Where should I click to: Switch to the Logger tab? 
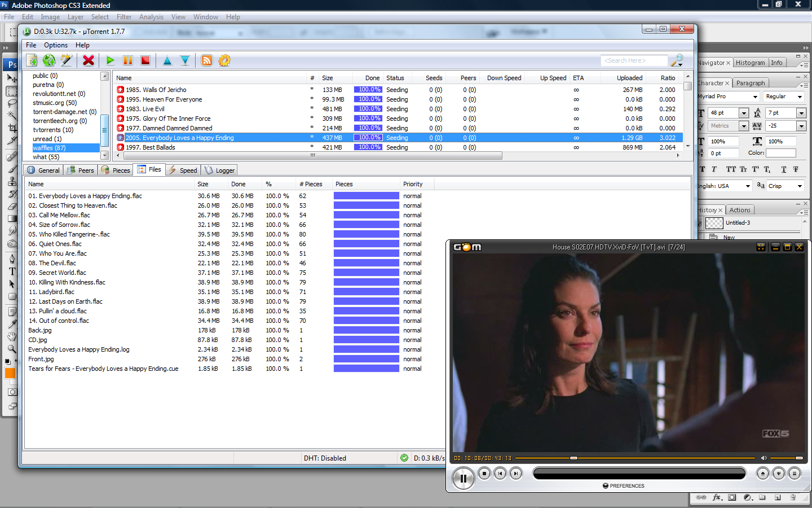[x=219, y=170]
